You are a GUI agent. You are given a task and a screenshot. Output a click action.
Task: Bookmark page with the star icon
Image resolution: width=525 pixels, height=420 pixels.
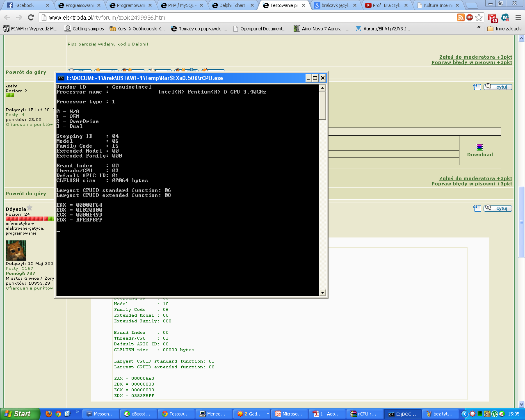coord(479,17)
